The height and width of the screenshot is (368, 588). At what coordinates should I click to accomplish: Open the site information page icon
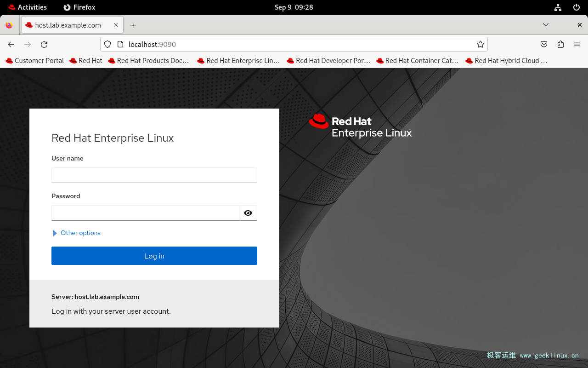coord(120,45)
